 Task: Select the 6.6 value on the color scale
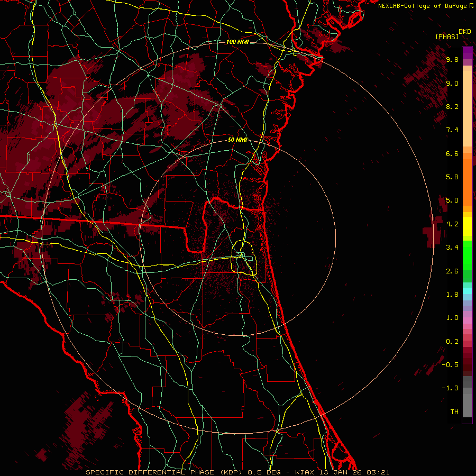[452, 153]
